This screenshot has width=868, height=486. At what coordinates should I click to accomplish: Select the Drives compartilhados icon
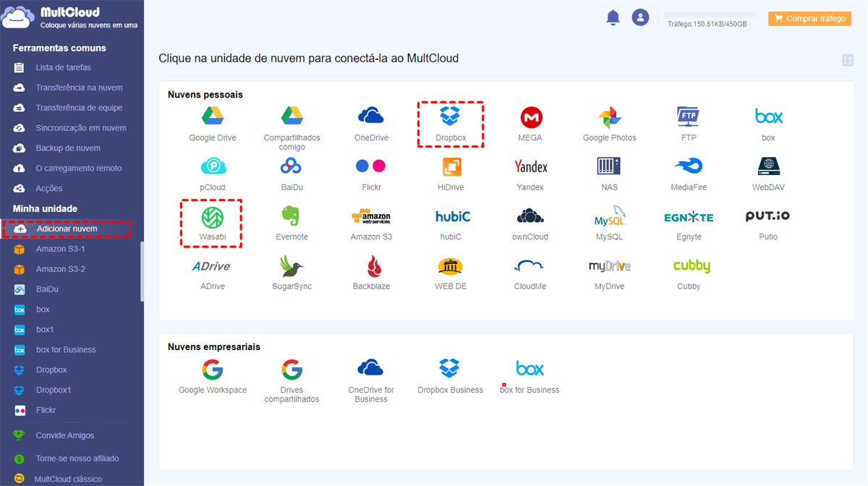(292, 370)
